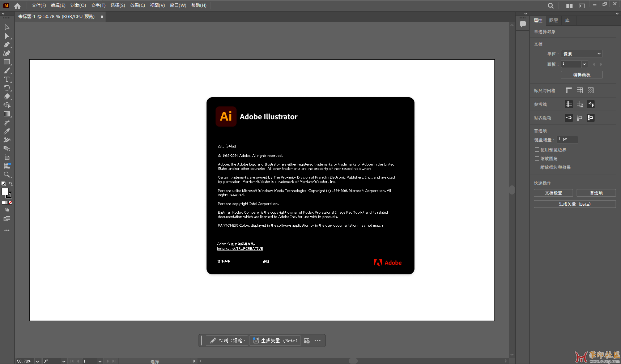
Task: Select the Paintbrush tool
Action: point(7,71)
